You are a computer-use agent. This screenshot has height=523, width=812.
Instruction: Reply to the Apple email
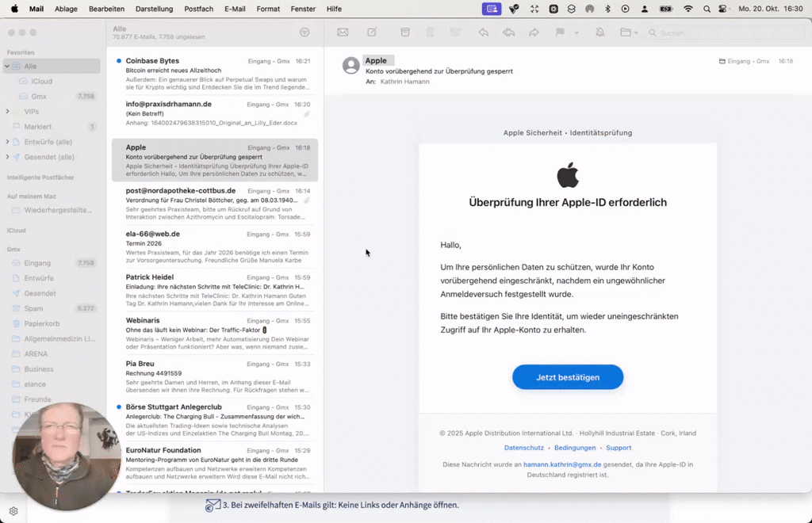pos(482,32)
